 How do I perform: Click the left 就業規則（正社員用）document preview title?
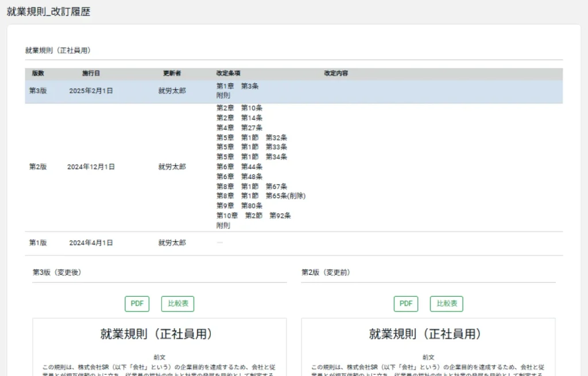[157, 334]
